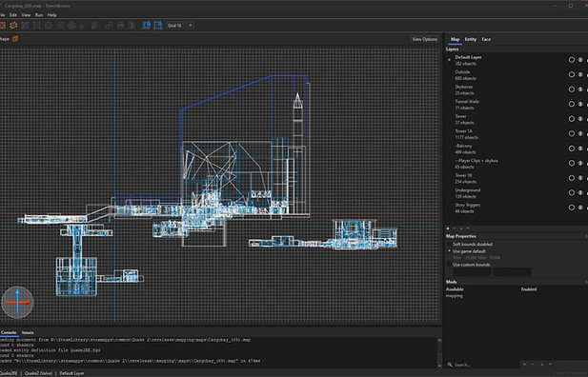Click 'Quake2 (Valve)' in status bar
588x377 pixels.
(38, 373)
